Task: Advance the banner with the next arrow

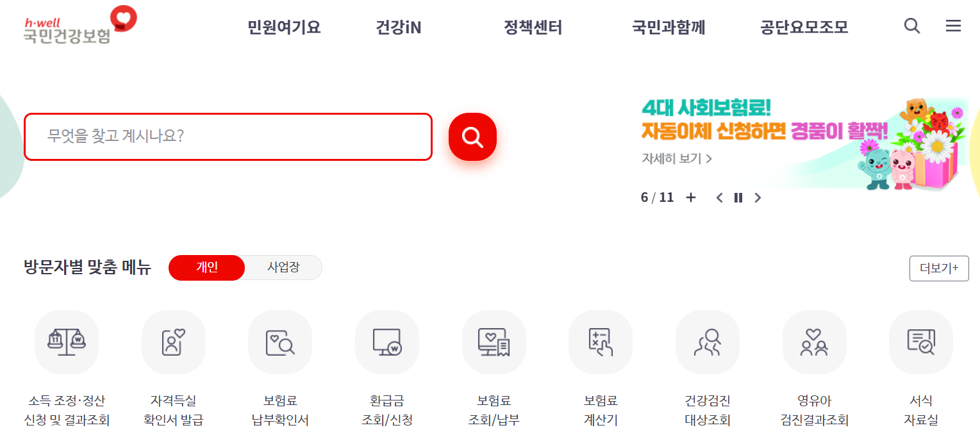Action: point(758,197)
